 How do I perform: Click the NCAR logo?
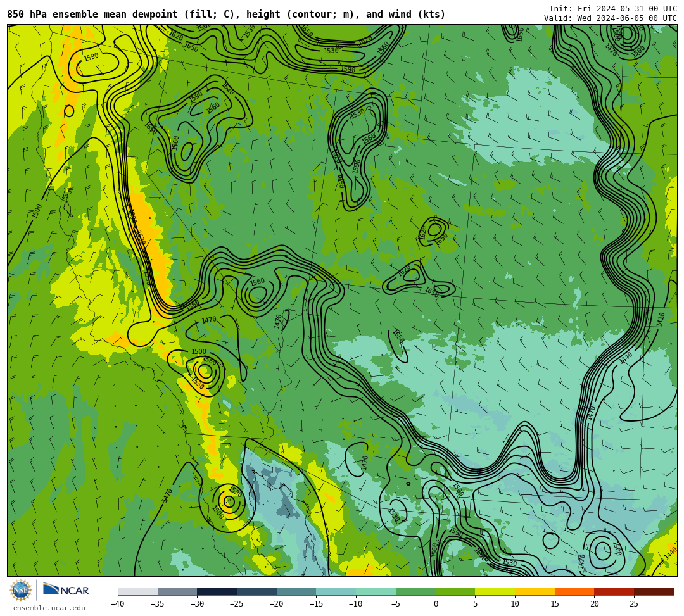coord(66,590)
